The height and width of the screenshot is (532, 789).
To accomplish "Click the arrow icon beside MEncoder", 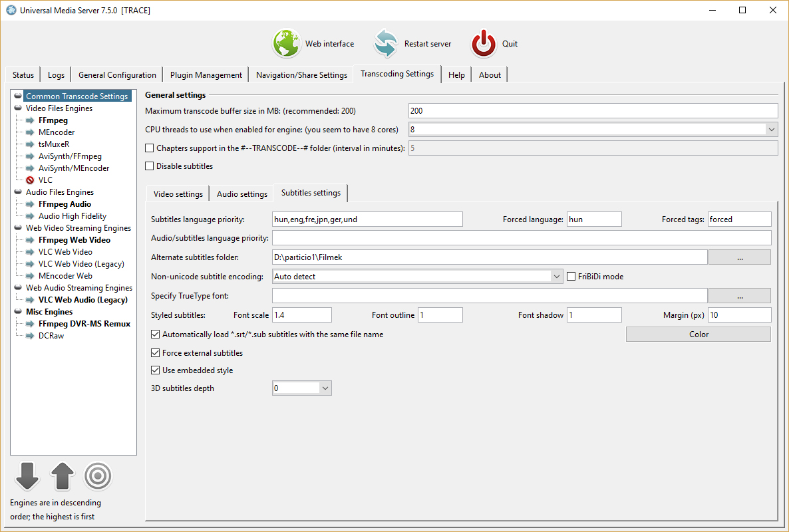I will 30,132.
